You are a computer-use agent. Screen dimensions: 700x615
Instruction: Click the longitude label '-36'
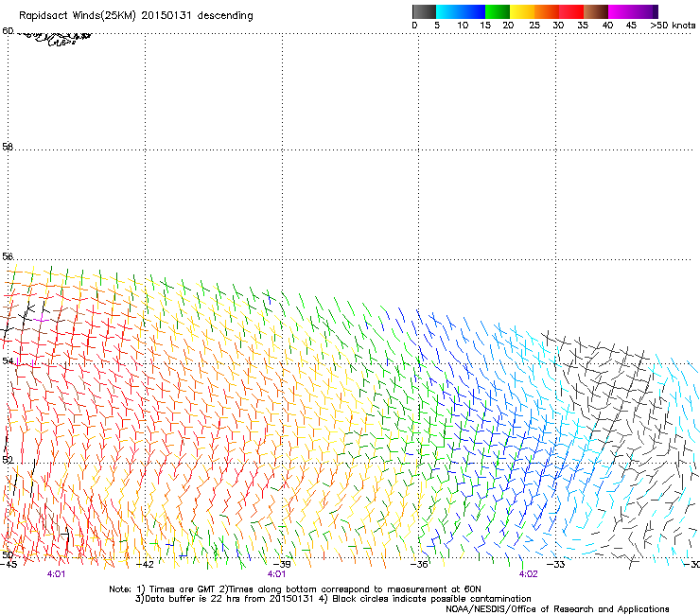pyautogui.click(x=419, y=564)
